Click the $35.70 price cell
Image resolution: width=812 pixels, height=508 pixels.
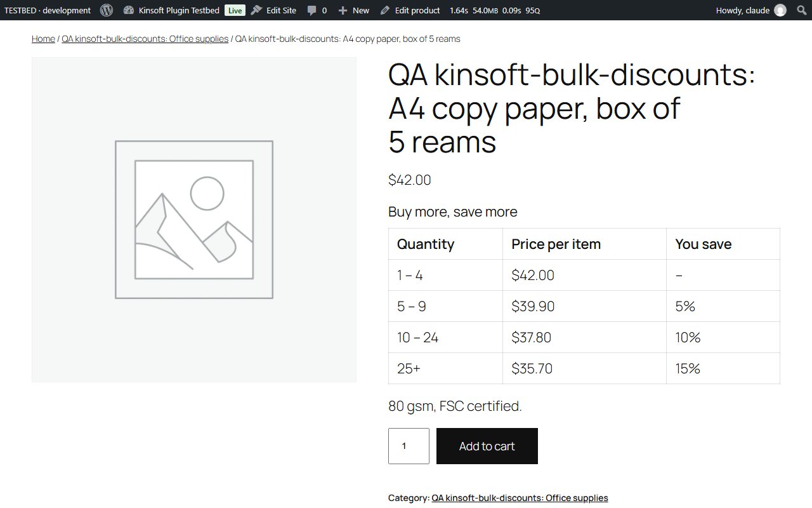point(584,368)
